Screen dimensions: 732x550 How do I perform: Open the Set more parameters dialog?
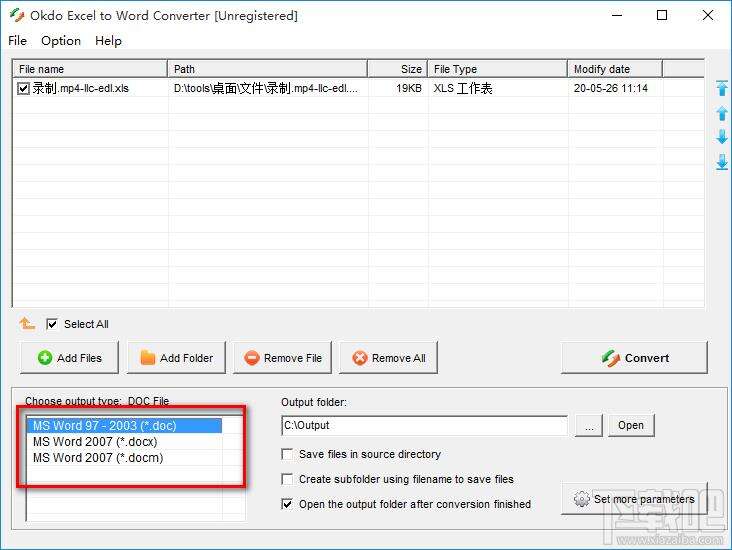point(634,499)
